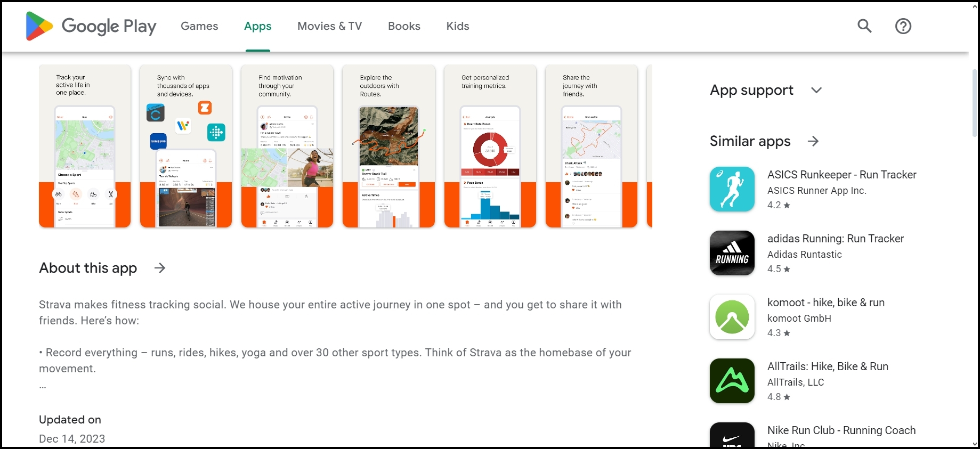Open the ASICS Runkeeper app icon

[x=732, y=189]
